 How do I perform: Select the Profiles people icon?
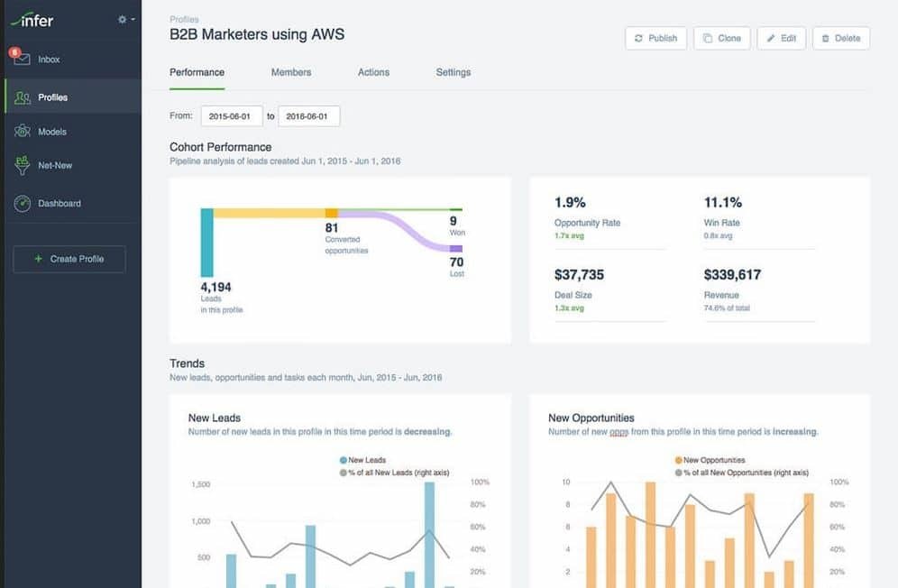[23, 97]
